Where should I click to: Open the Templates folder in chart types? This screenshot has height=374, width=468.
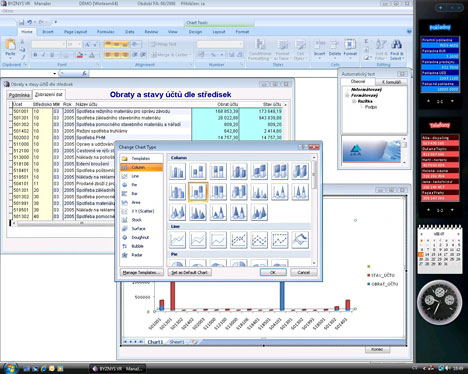(140, 158)
